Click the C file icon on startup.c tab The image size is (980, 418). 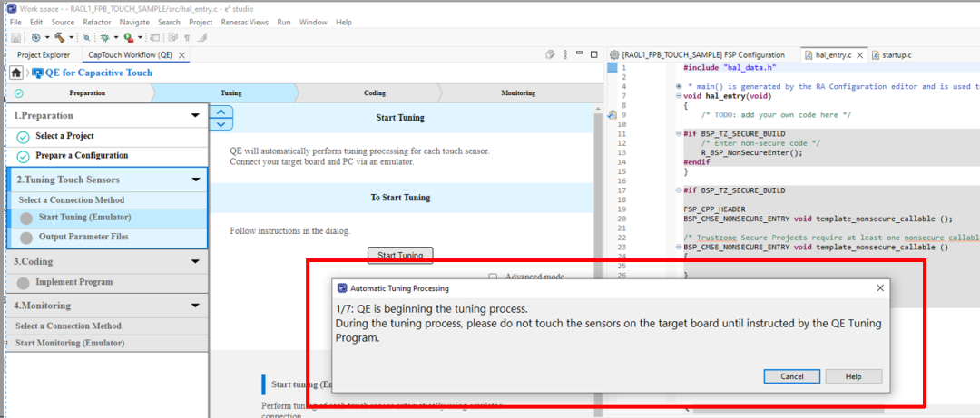click(876, 55)
